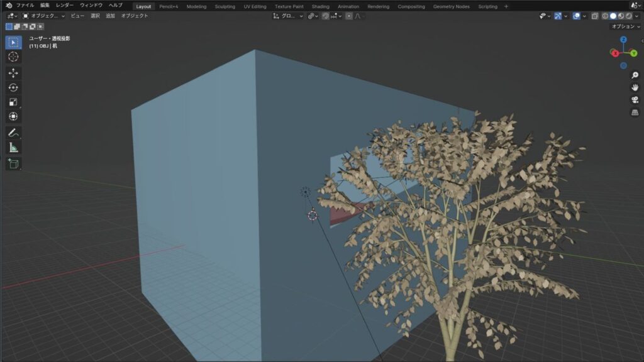Click the sidebar expand arrow at viewport edge
644x362 pixels.
642,41
